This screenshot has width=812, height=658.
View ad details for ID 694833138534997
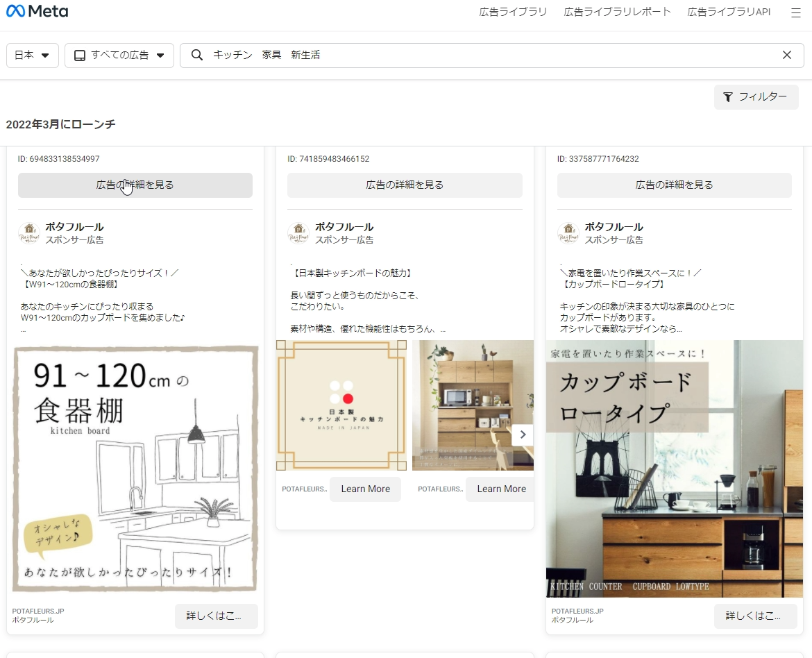135,185
